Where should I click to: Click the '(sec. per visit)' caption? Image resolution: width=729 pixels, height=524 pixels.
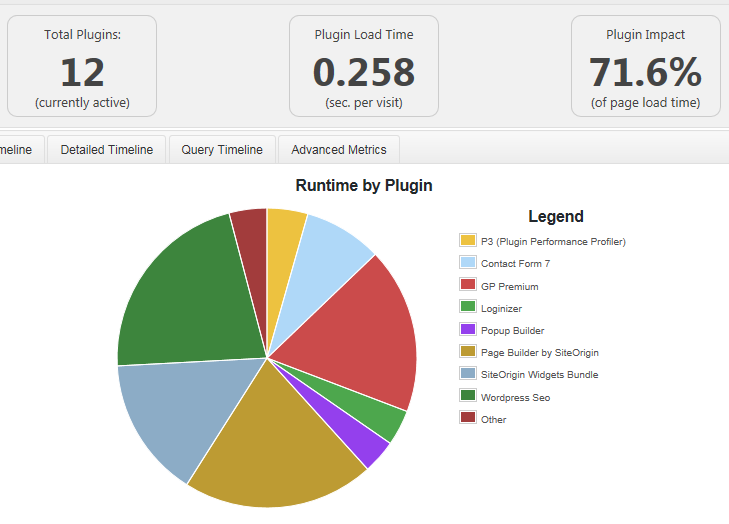pyautogui.click(x=364, y=103)
